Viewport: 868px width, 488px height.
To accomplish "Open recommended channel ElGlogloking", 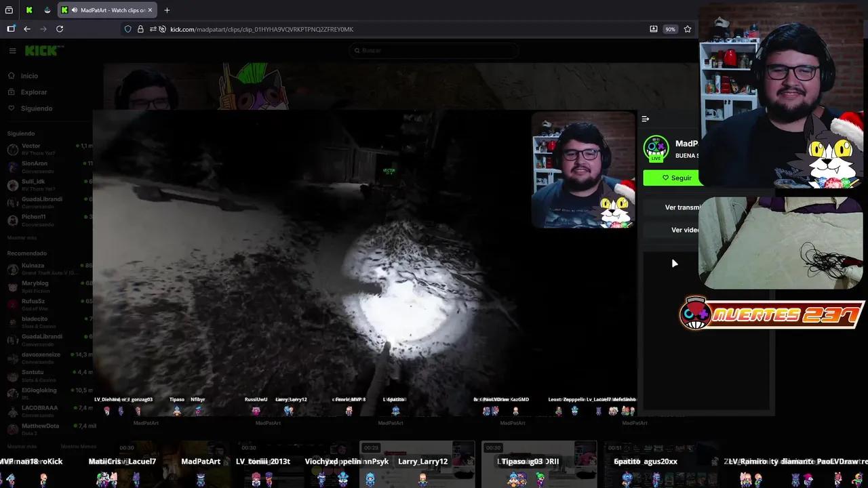I will [50, 393].
